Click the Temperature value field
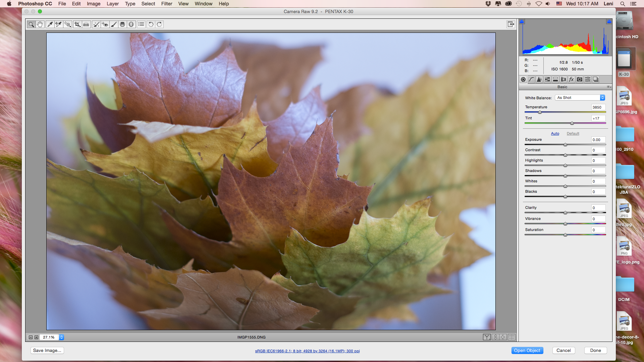This screenshot has width=644, height=362. 598,107
